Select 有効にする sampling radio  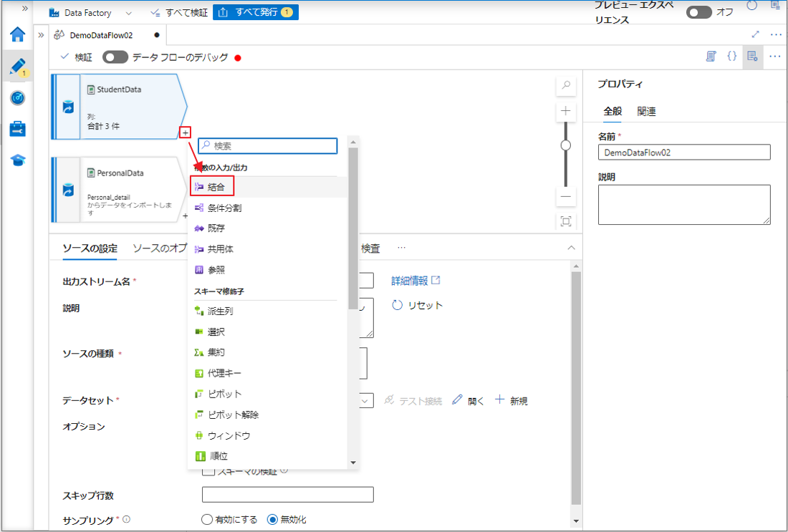pos(206,520)
